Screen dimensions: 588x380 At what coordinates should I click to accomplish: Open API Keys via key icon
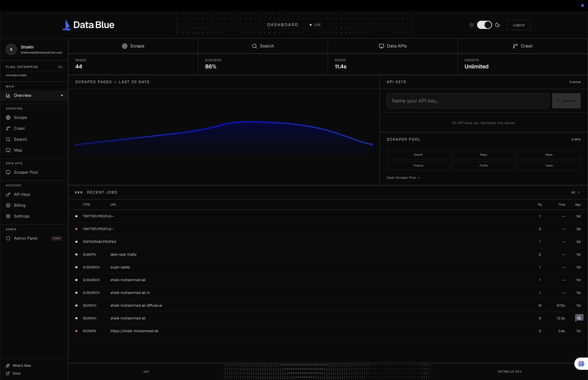click(x=8, y=194)
